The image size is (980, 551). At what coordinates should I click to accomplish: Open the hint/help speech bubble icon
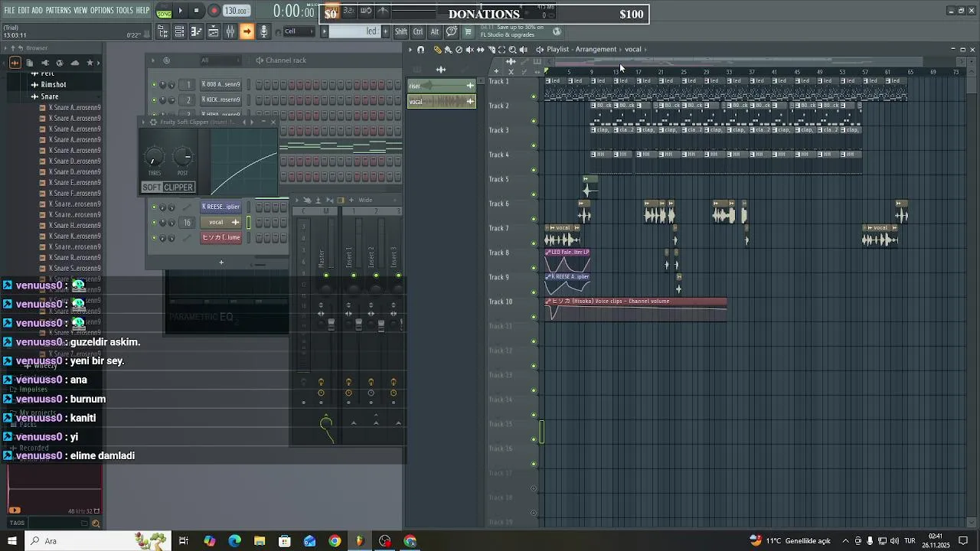452,31
